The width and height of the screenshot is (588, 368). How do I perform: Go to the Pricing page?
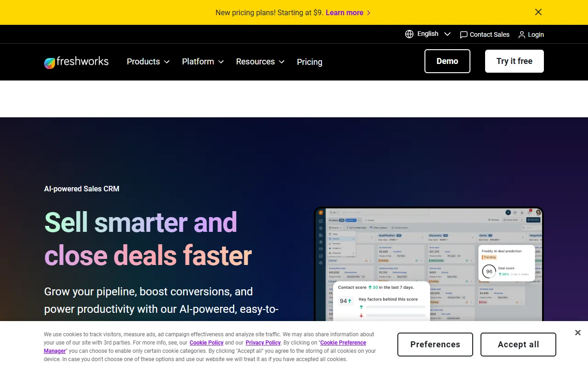click(x=310, y=62)
